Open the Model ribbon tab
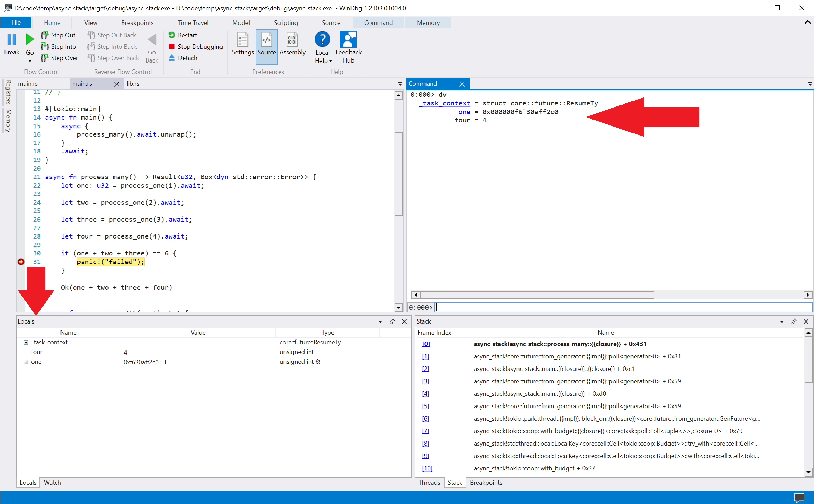Screen dimensions: 814x504 click(241, 23)
